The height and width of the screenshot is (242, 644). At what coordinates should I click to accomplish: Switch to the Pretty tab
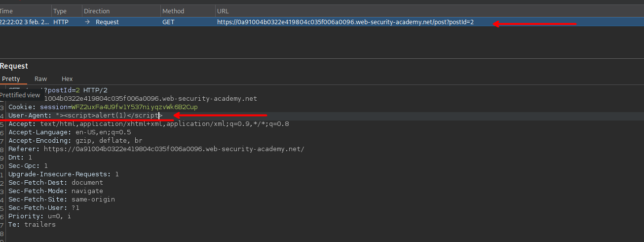[x=11, y=79]
